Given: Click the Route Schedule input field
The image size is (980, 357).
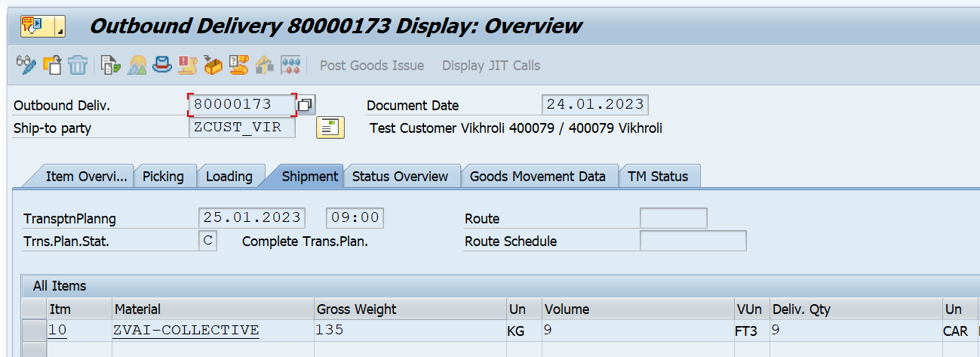Looking at the screenshot, I should click(693, 242).
